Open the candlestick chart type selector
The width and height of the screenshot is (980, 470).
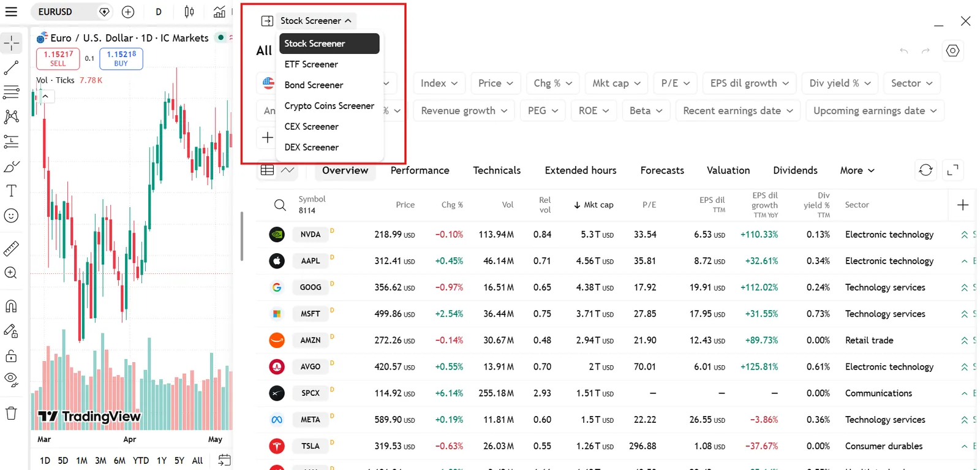click(x=189, y=12)
